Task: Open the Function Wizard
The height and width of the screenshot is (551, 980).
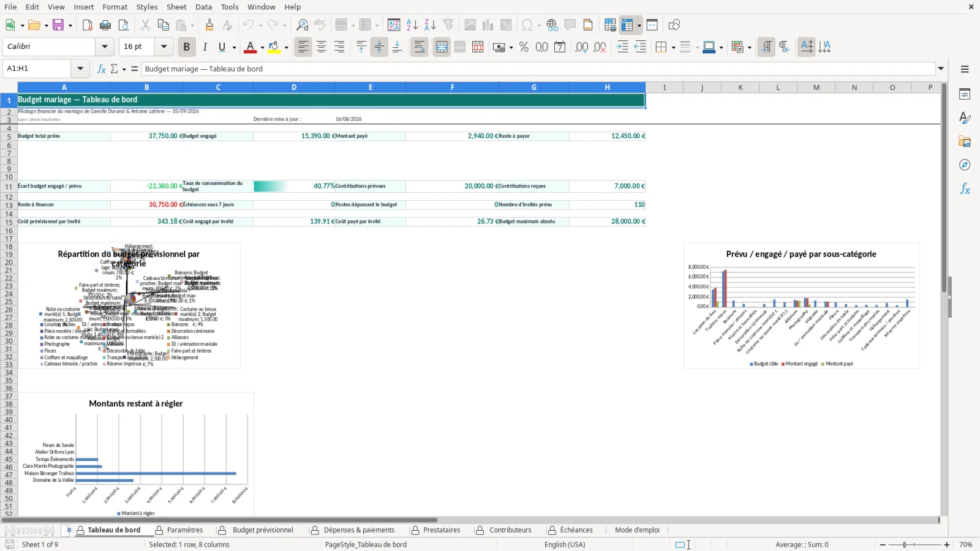Action: click(102, 69)
